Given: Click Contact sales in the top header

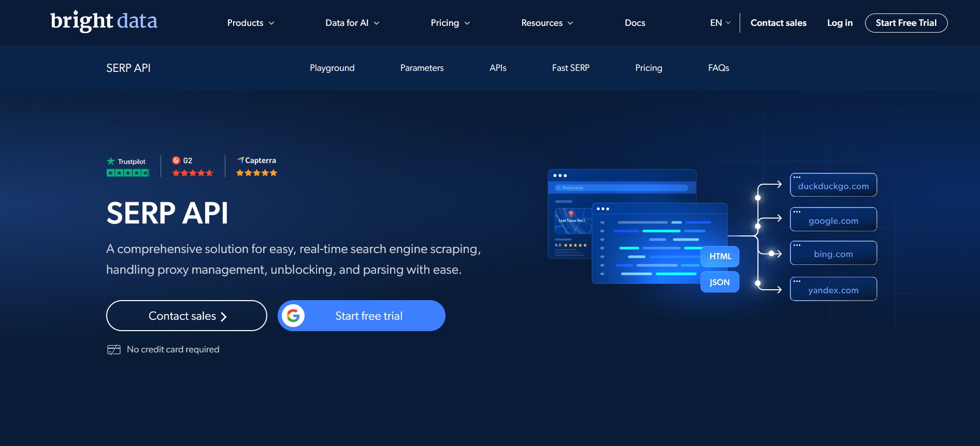Looking at the screenshot, I should (779, 23).
